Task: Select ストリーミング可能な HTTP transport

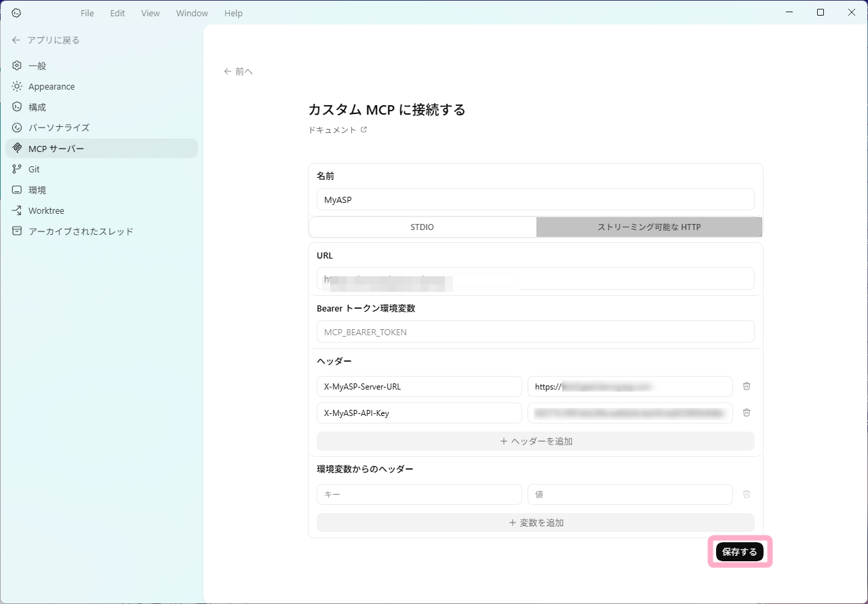Action: tap(649, 227)
